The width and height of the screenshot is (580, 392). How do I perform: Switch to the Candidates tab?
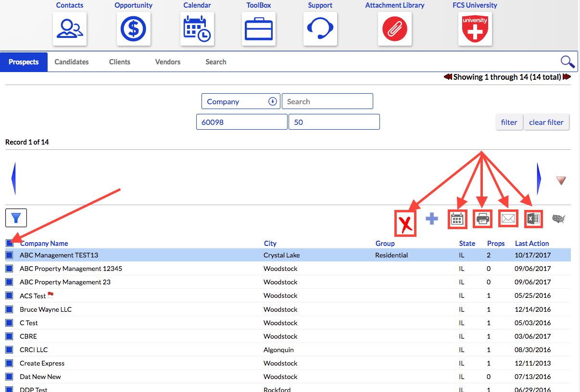72,62
